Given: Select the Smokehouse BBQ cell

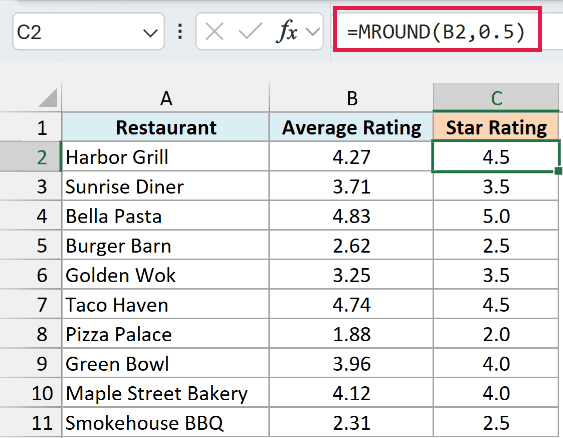Looking at the screenshot, I should [x=166, y=423].
